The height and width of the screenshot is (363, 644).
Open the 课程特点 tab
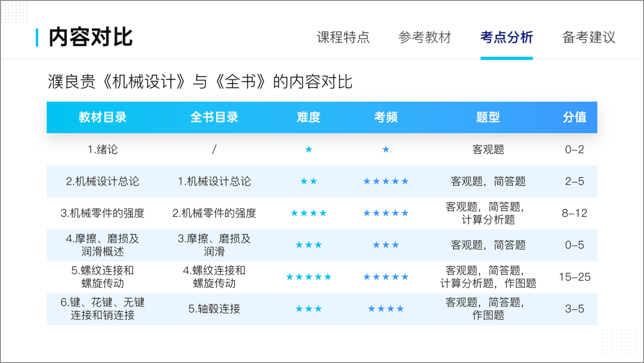pyautogui.click(x=343, y=37)
